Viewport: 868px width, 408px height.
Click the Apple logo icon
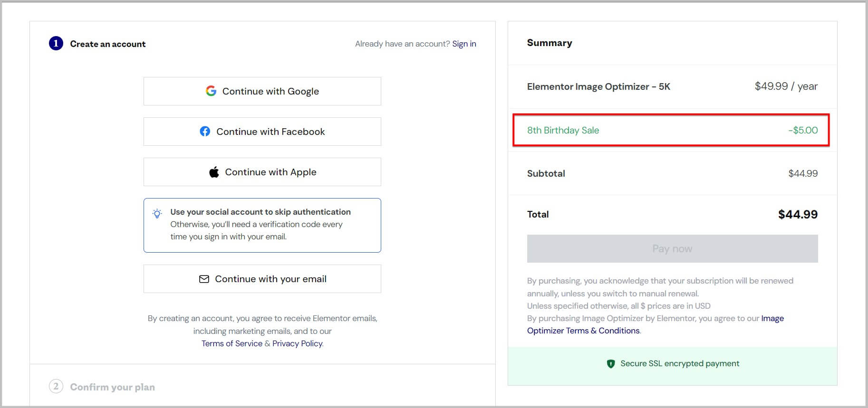pyautogui.click(x=214, y=172)
